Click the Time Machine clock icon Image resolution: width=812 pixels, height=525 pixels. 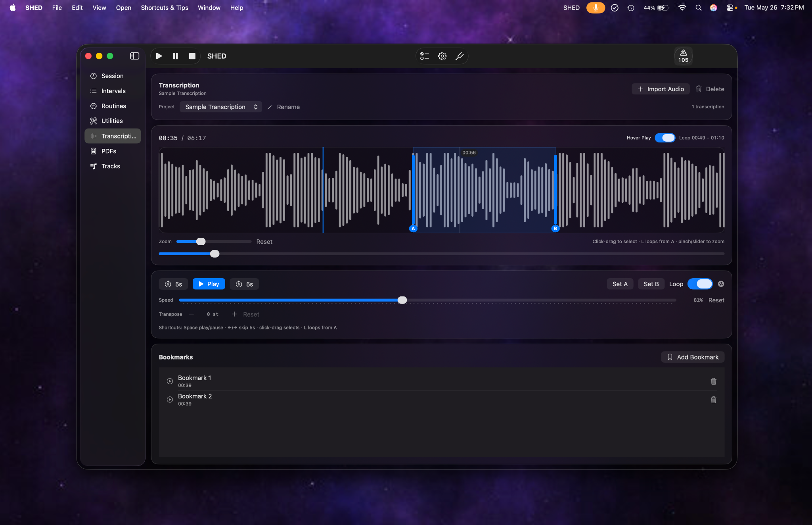[630, 8]
